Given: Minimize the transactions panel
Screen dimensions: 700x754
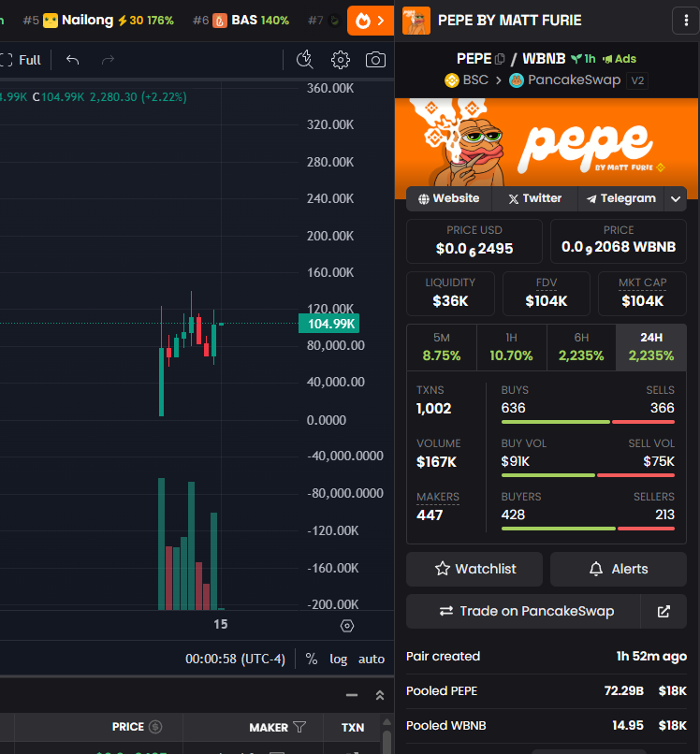Looking at the screenshot, I should coord(352,695).
